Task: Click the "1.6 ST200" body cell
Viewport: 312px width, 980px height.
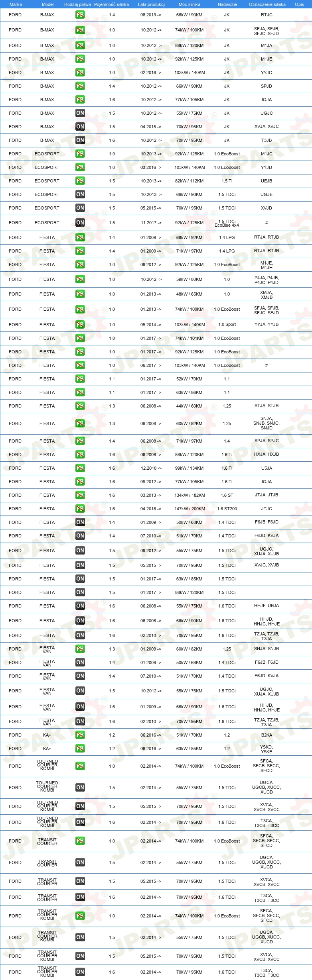Action: click(227, 509)
